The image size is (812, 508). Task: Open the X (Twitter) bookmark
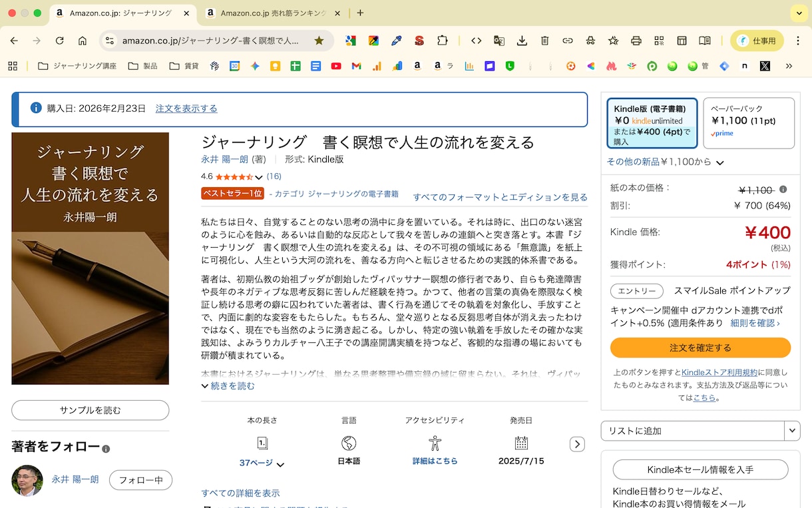click(765, 66)
